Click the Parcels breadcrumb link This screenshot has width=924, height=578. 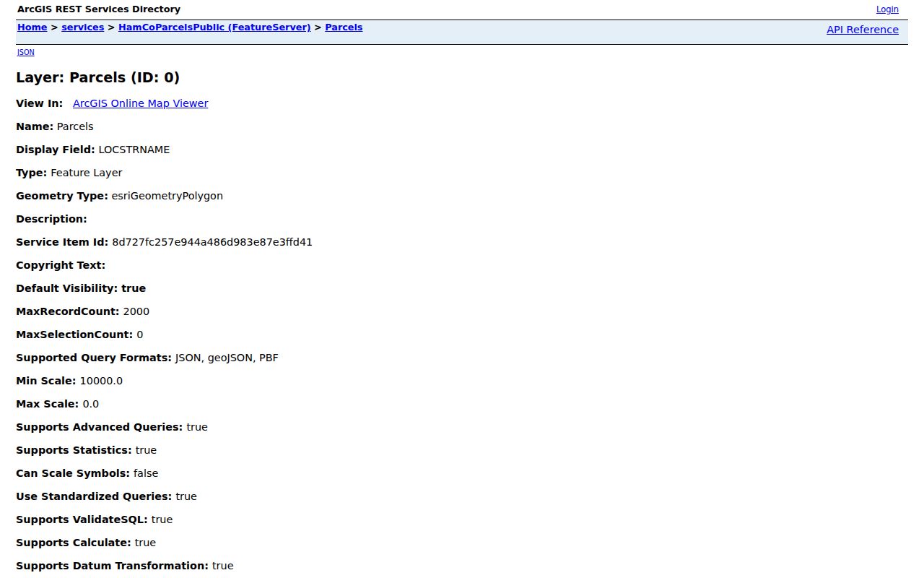[x=344, y=27]
